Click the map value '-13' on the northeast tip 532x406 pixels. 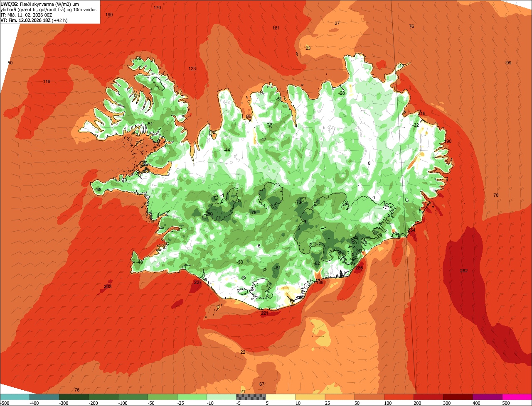point(401,66)
